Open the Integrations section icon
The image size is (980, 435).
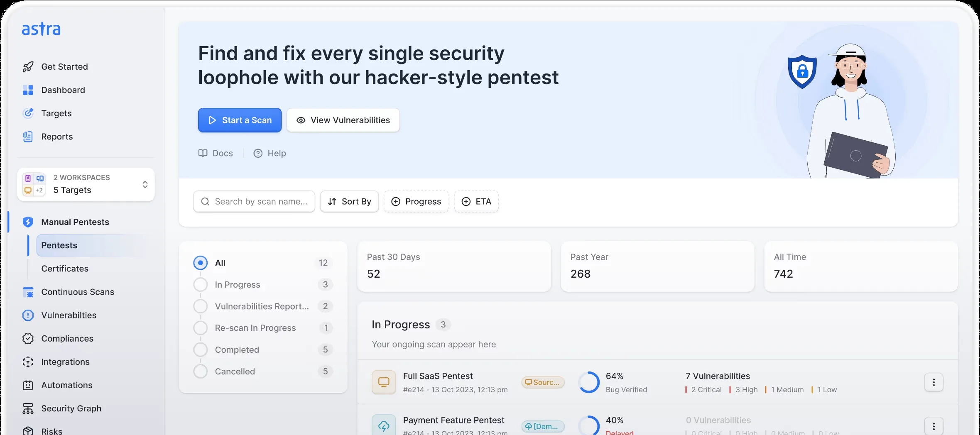point(28,362)
